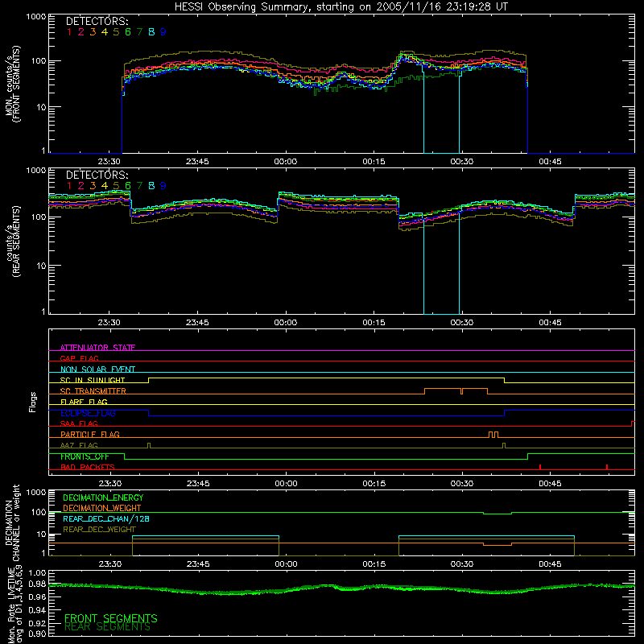Click the 10 y-axis label of rear segments plot
Image resolution: width=644 pixels, height=644 pixels.
point(41,266)
